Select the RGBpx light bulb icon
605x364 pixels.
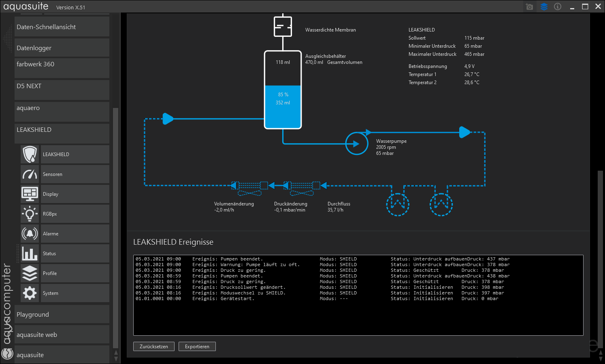(30, 214)
